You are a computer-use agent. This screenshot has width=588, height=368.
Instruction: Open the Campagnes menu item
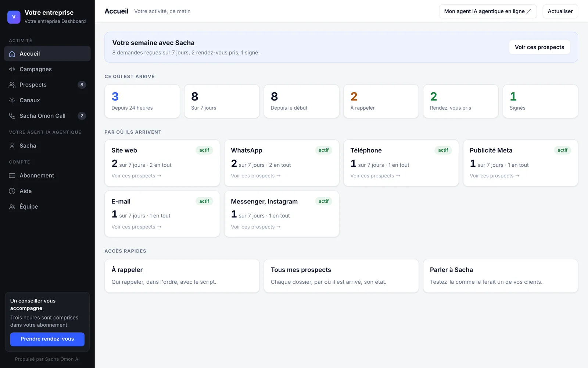pos(47,69)
